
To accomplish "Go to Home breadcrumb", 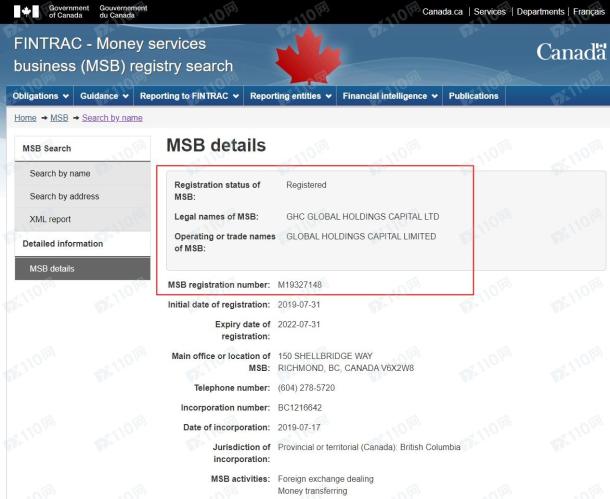I will click(25, 118).
